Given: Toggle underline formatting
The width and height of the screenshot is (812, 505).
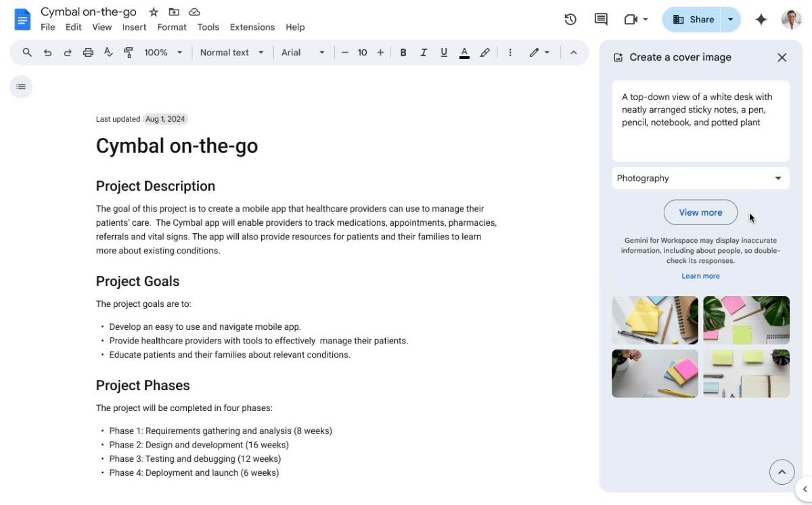Looking at the screenshot, I should tap(444, 52).
